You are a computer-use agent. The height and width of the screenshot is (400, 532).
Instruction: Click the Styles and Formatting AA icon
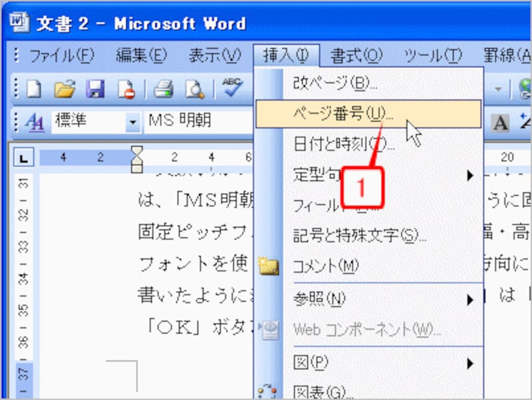pyautogui.click(x=33, y=121)
